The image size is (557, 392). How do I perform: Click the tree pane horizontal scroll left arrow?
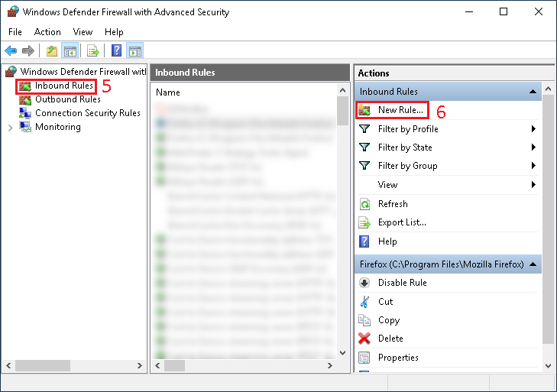9,365
